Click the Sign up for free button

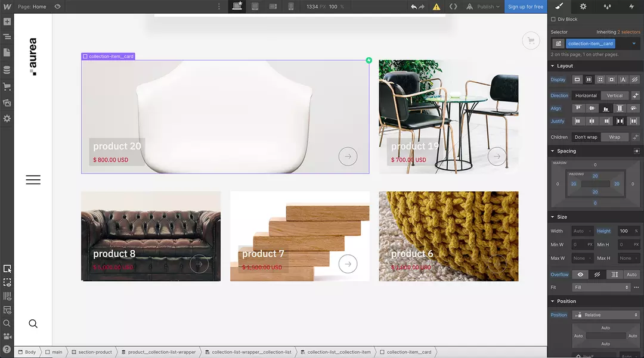pos(525,7)
